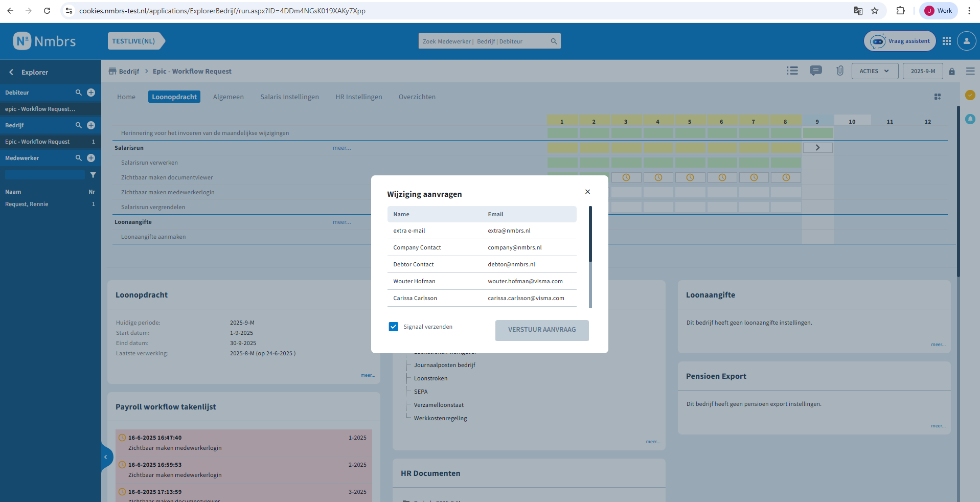Open the Vraag assistent chat
Viewport: 980px width, 502px height.
(900, 41)
